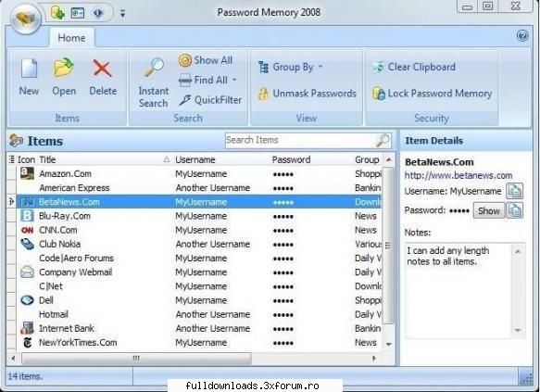Select the Blu-Ray.Com entry

click(x=199, y=216)
